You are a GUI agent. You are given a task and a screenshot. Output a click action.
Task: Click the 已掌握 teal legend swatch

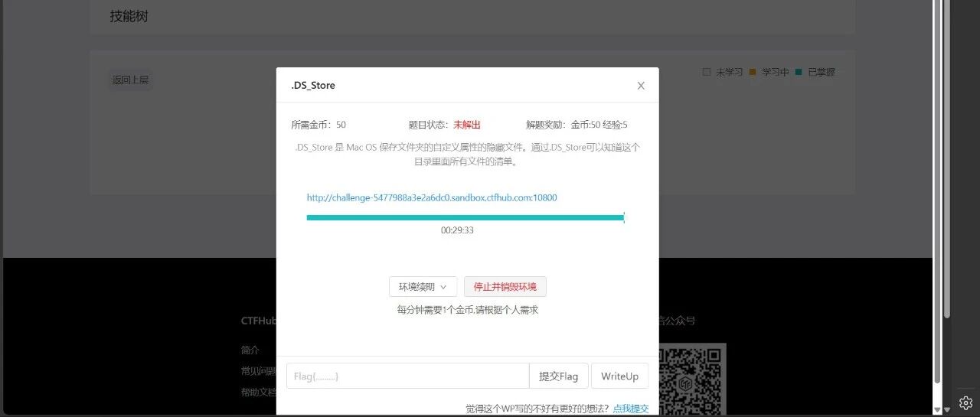(799, 72)
